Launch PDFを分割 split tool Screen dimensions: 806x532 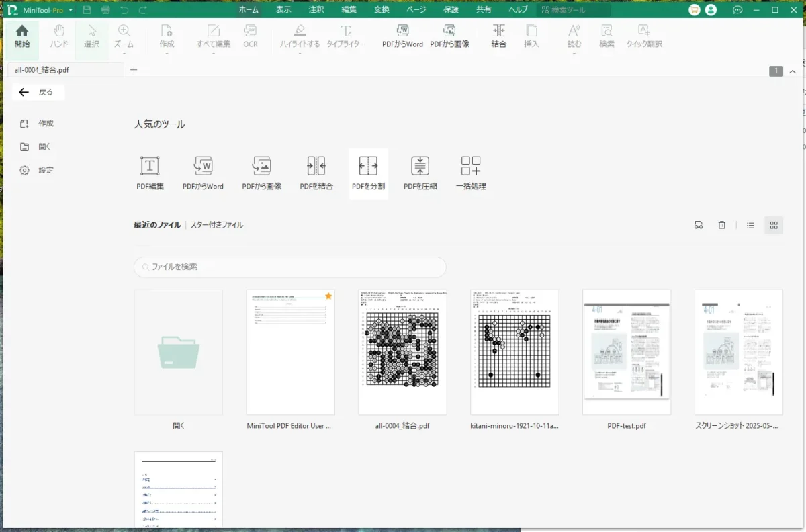tap(369, 173)
